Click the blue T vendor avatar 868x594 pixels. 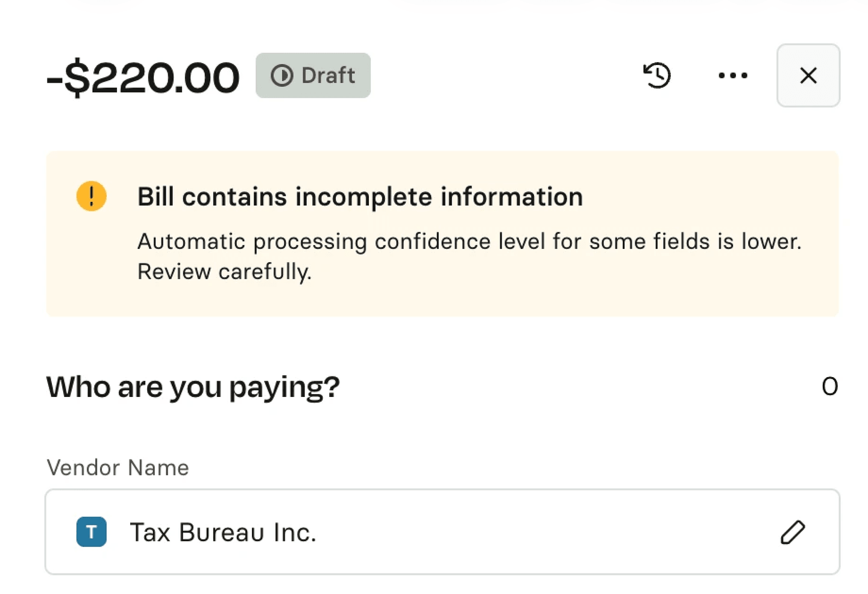pyautogui.click(x=92, y=532)
